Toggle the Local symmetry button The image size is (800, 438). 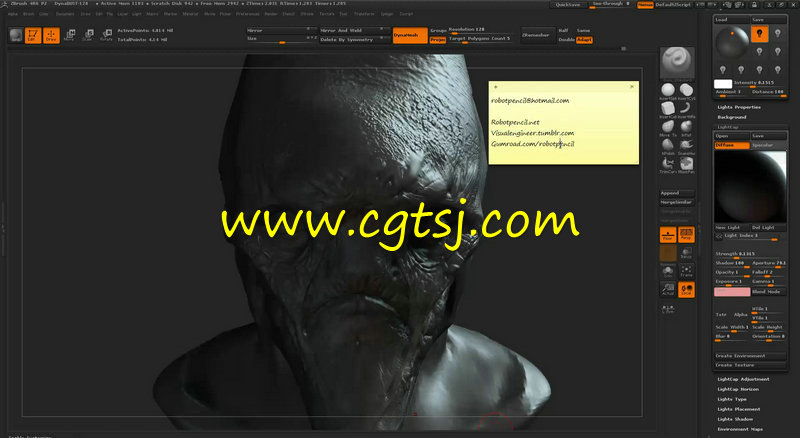tap(686, 289)
